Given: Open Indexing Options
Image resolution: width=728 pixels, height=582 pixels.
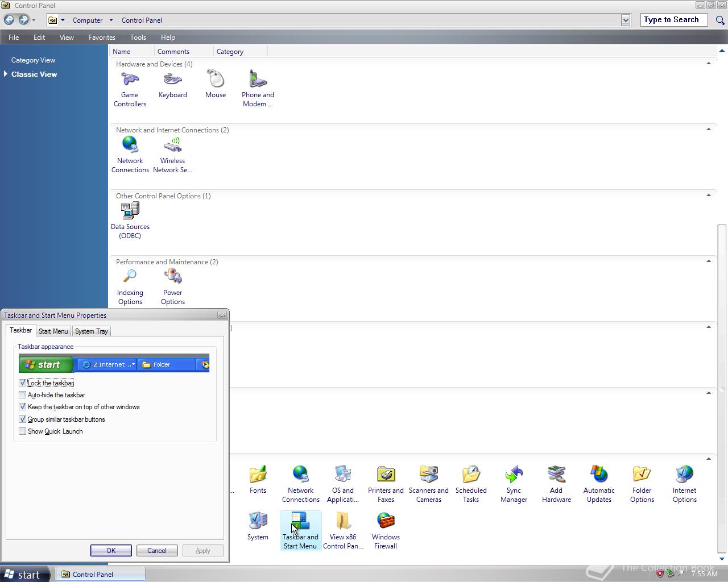Looking at the screenshot, I should [x=130, y=287].
